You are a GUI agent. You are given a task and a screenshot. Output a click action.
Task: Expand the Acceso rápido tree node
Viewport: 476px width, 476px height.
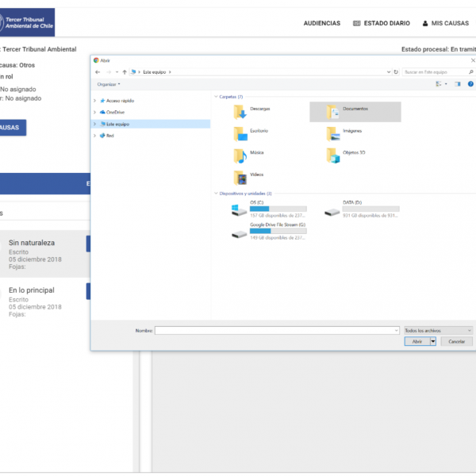pyautogui.click(x=95, y=101)
